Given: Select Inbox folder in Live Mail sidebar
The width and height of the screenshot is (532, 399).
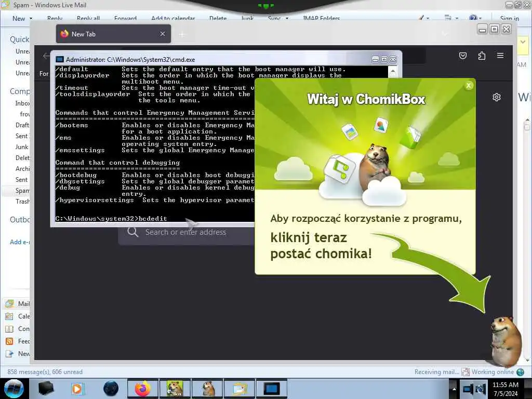Looking at the screenshot, I should pyautogui.click(x=22, y=103).
